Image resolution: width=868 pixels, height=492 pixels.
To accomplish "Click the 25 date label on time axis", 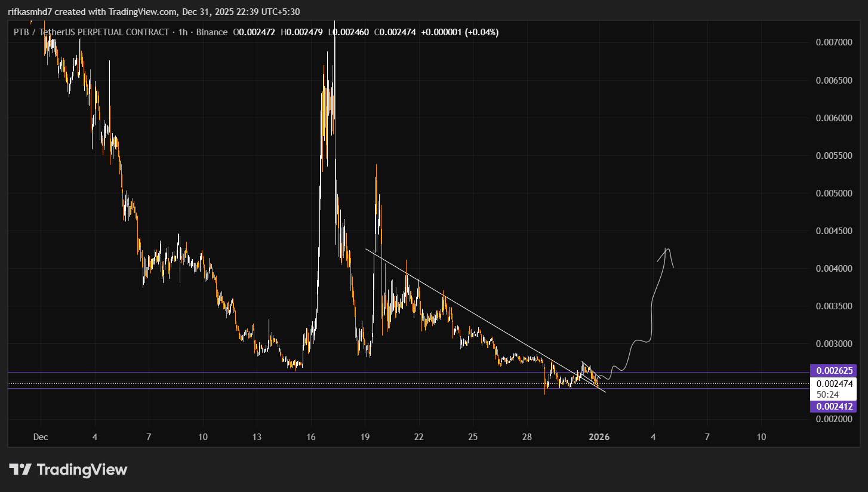I will pyautogui.click(x=473, y=437).
